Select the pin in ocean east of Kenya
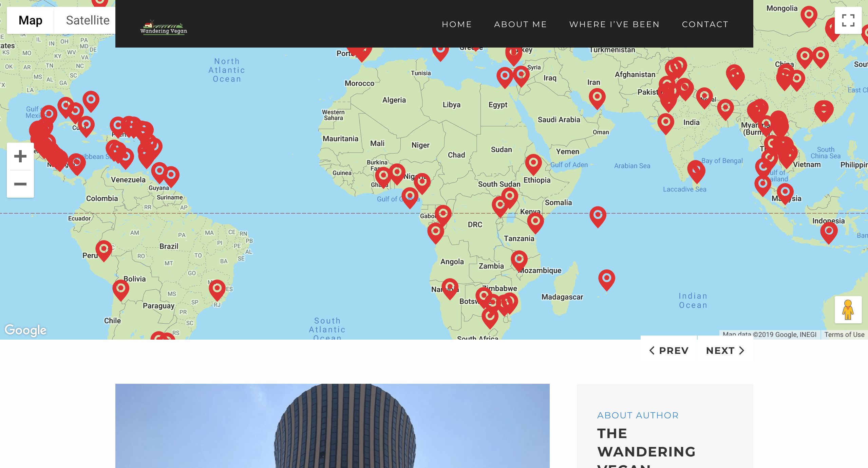This screenshot has height=468, width=868. (598, 217)
